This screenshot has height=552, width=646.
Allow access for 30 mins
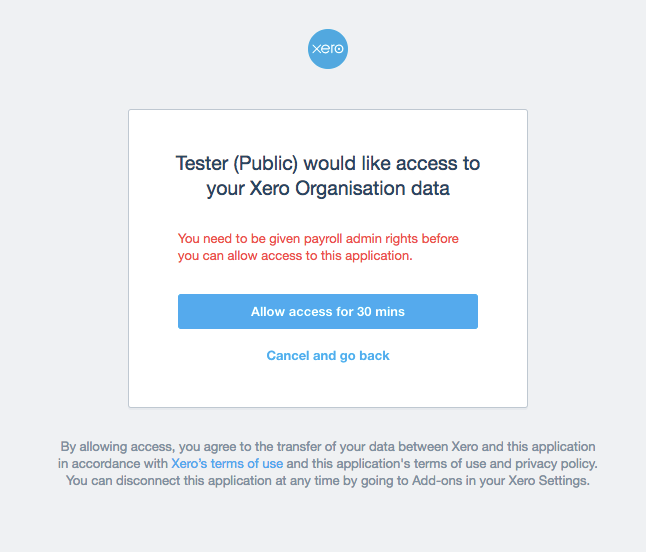click(328, 311)
